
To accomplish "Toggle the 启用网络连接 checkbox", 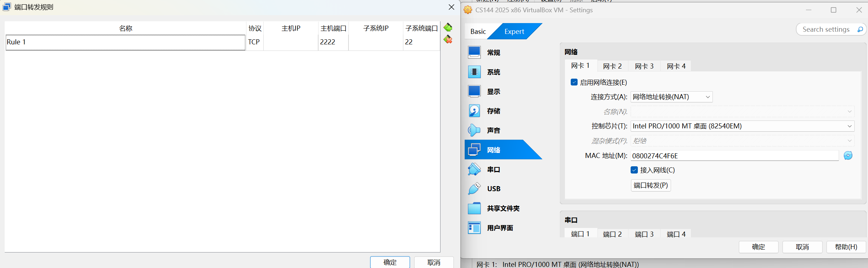I will coord(574,82).
